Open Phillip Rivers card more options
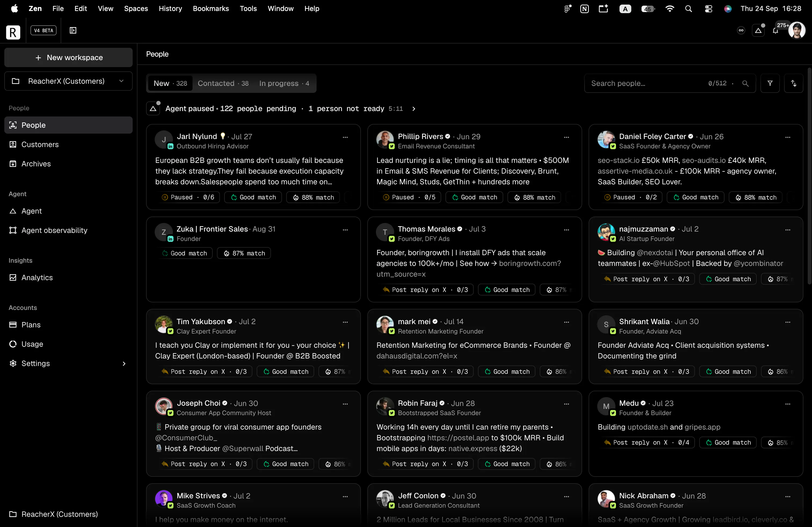This screenshot has height=527, width=812. click(566, 137)
